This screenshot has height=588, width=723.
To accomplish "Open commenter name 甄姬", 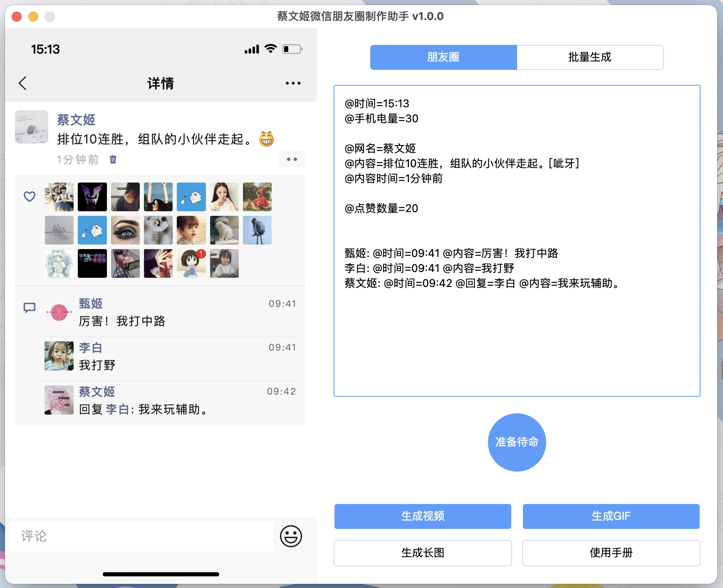I will pyautogui.click(x=91, y=304).
